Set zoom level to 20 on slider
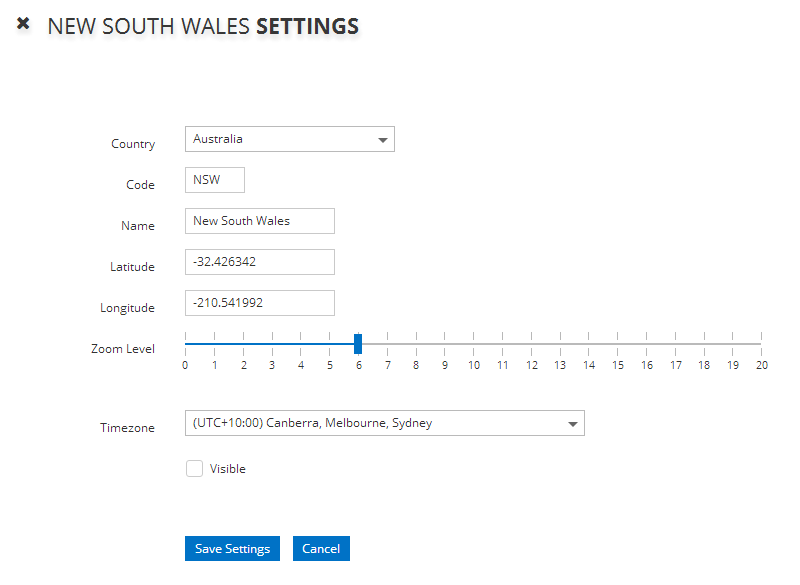The height and width of the screenshot is (585, 800). click(761, 344)
